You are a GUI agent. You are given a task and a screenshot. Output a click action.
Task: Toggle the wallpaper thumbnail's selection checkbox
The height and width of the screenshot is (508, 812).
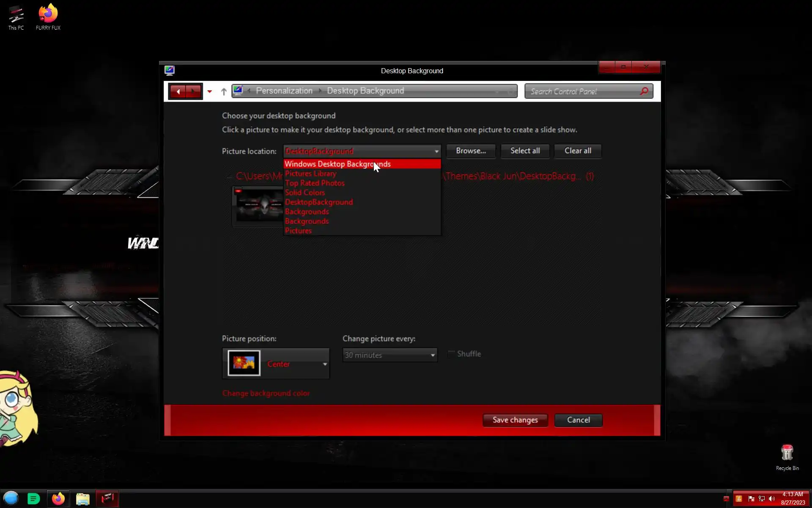point(239,191)
